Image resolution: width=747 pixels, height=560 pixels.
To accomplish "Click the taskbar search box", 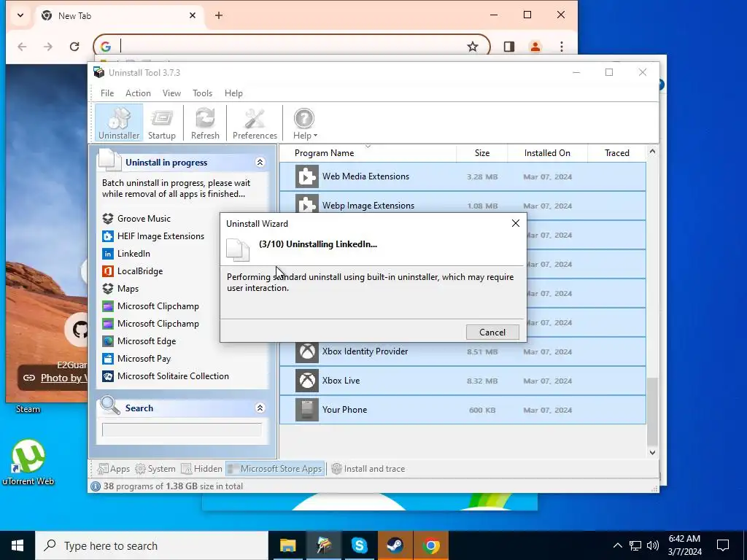I will [x=152, y=545].
